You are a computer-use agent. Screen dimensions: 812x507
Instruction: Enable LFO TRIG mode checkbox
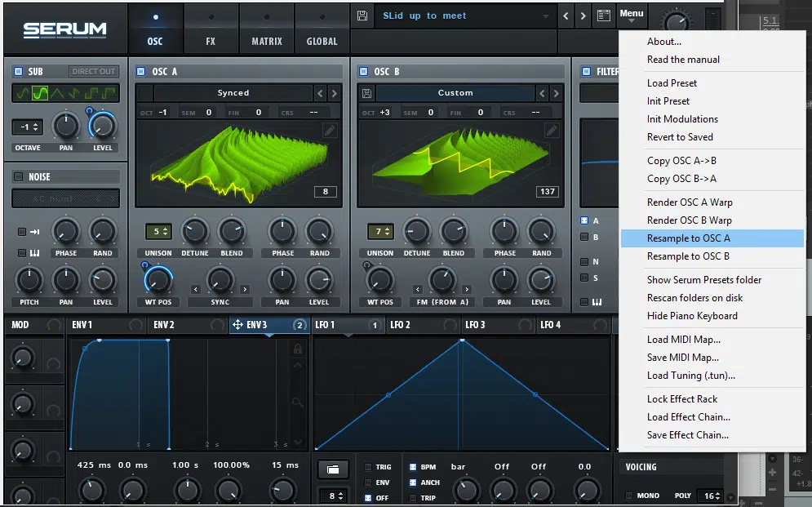pos(368,467)
